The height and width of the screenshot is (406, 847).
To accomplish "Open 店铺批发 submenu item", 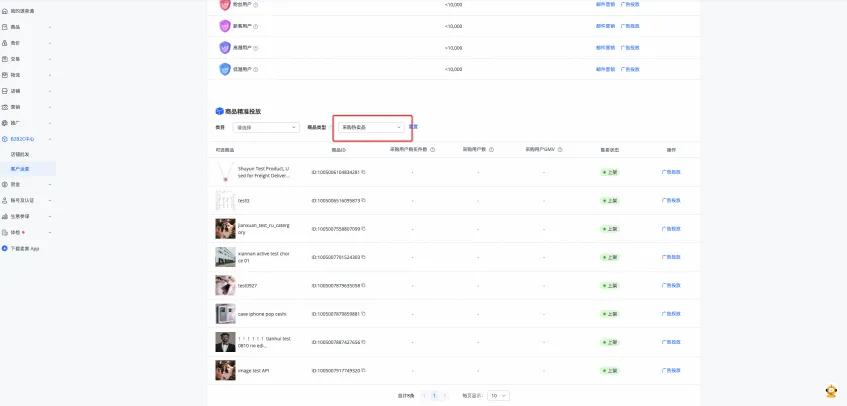I will [x=20, y=154].
